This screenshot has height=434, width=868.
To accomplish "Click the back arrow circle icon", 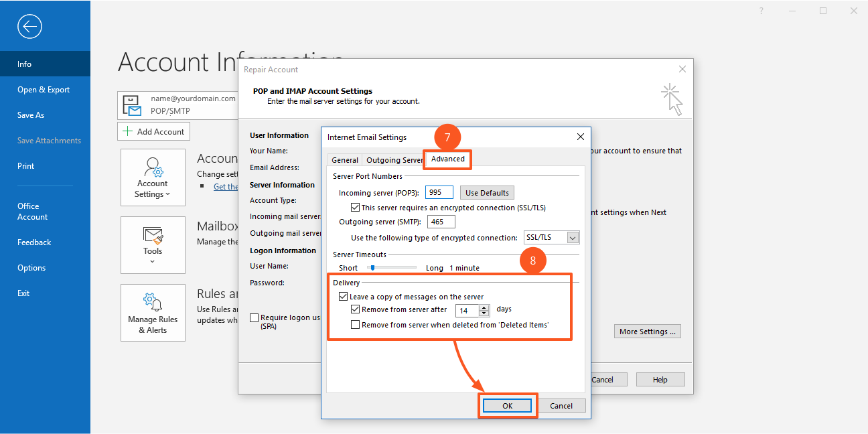I will (x=30, y=27).
